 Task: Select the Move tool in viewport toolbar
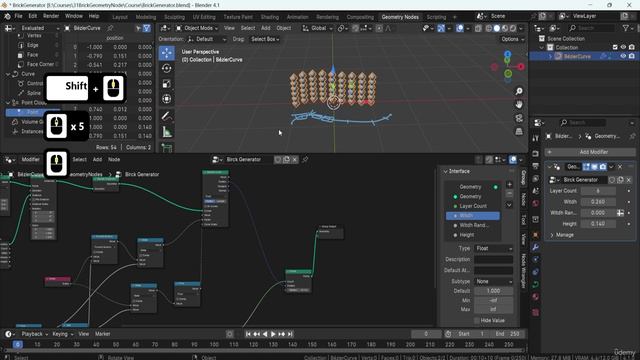click(x=167, y=53)
